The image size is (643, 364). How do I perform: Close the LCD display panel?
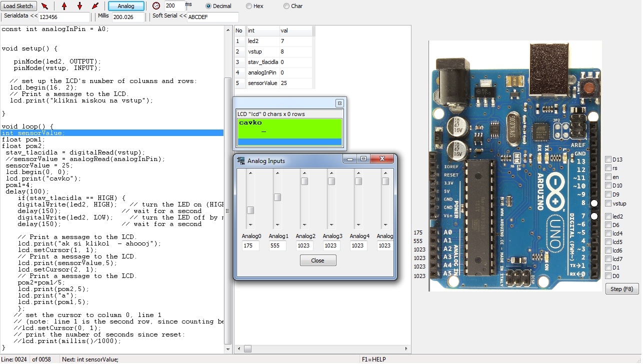339,103
